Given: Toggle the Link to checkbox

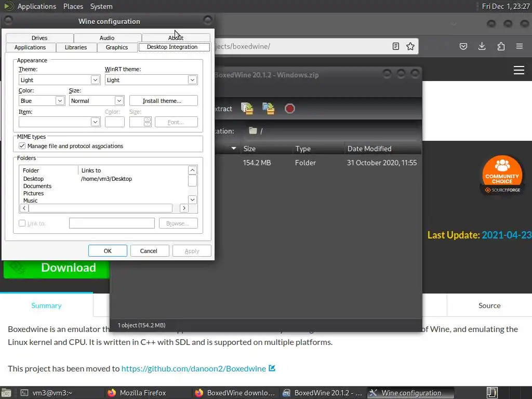Looking at the screenshot, I should coord(22,223).
